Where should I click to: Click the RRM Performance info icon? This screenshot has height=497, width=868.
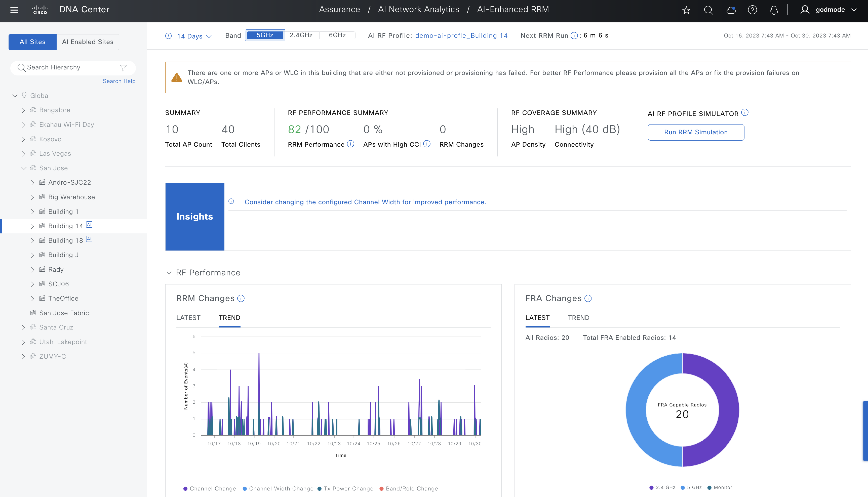351,144
